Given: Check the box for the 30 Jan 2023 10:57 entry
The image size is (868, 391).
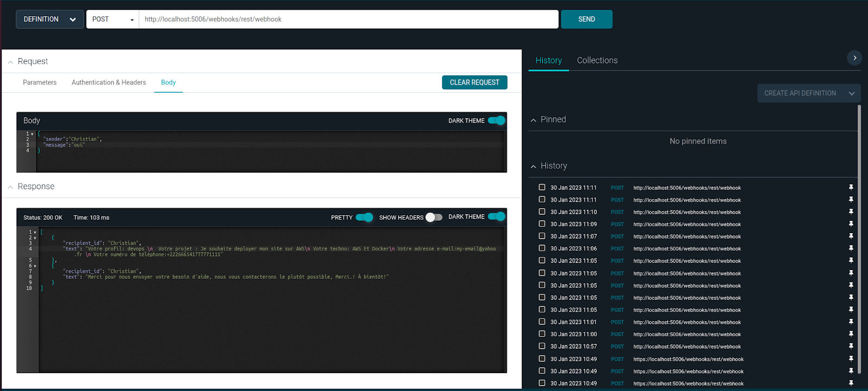Looking at the screenshot, I should (x=542, y=346).
